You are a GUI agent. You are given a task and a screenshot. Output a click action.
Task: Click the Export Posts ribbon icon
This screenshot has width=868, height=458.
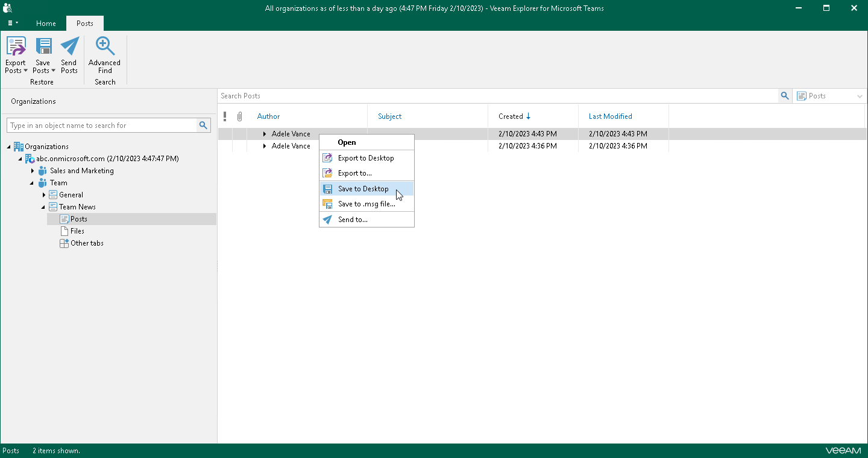[16, 48]
